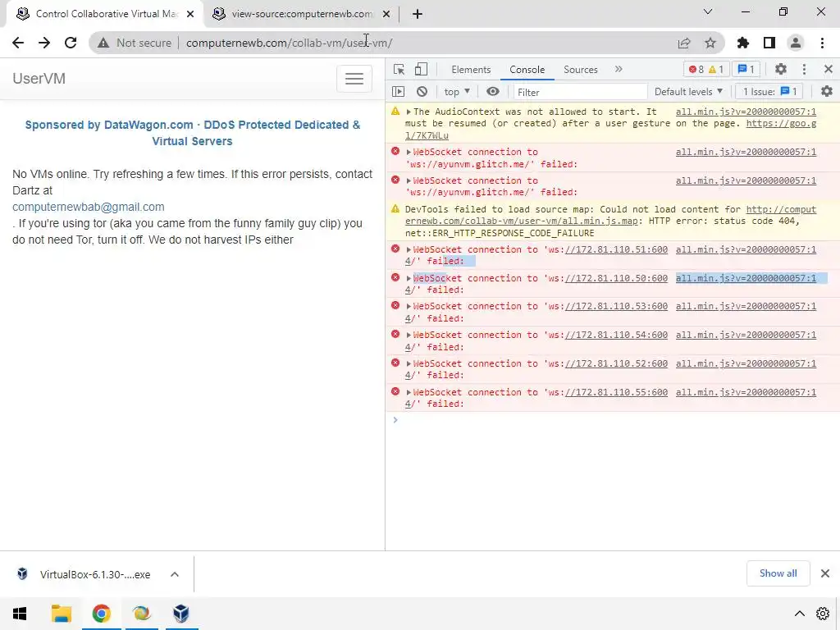Expand the 172.81.110.54 WebSocket error
Viewport: 840px width, 630px height.
tap(409, 335)
